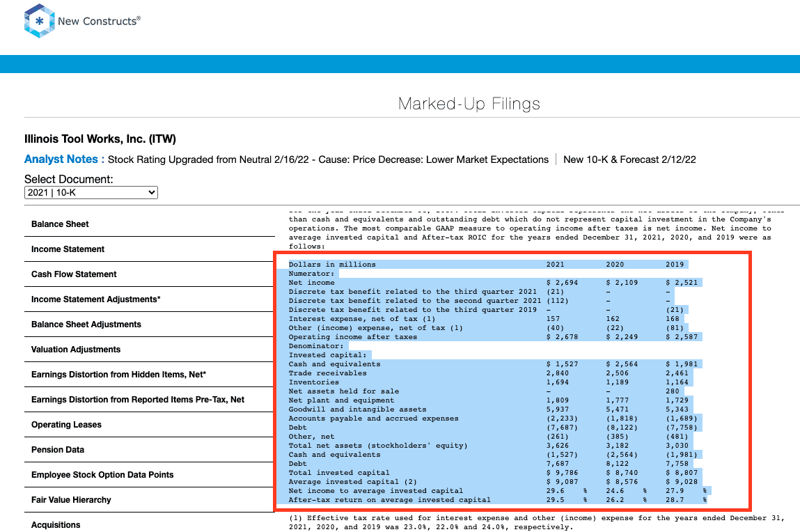The height and width of the screenshot is (532, 800).
Task: Click the New Constructs brand name text
Action: (99, 21)
